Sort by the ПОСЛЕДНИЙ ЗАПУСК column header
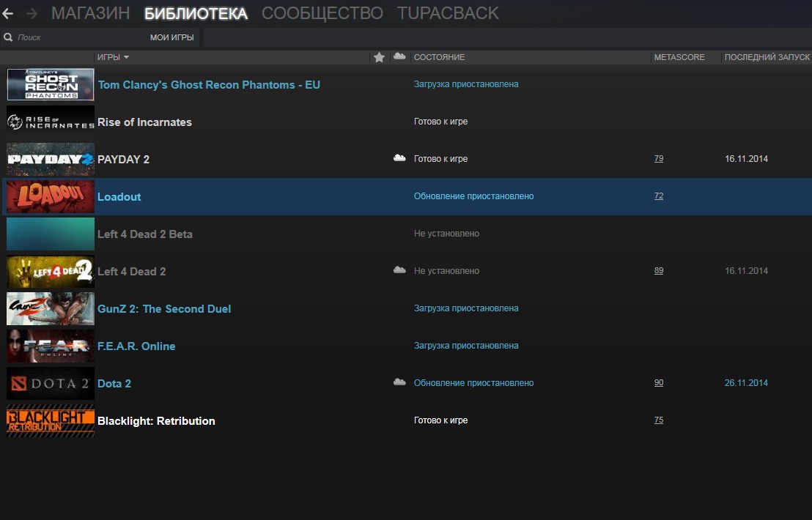 (767, 57)
